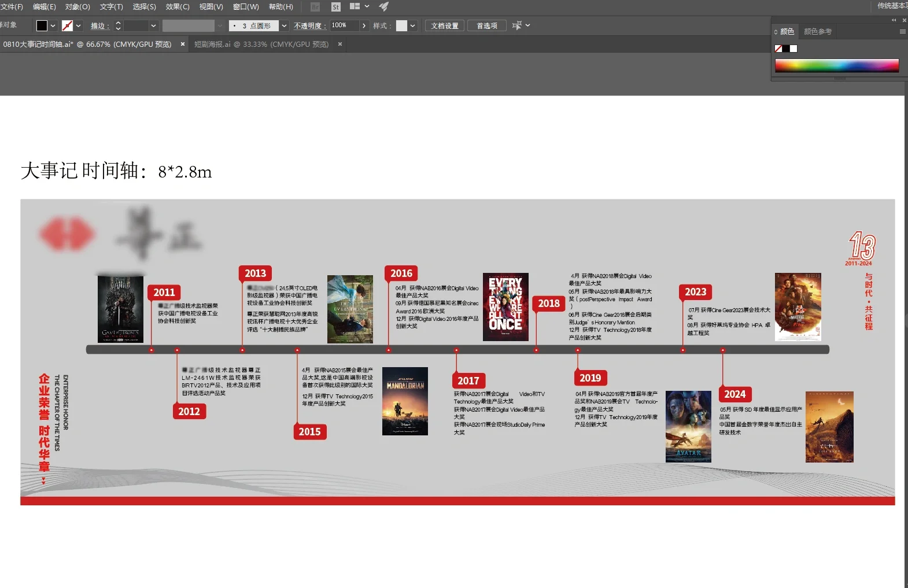This screenshot has width=908, height=588.
Task: Select the 2013 year label on timeline
Action: point(255,273)
